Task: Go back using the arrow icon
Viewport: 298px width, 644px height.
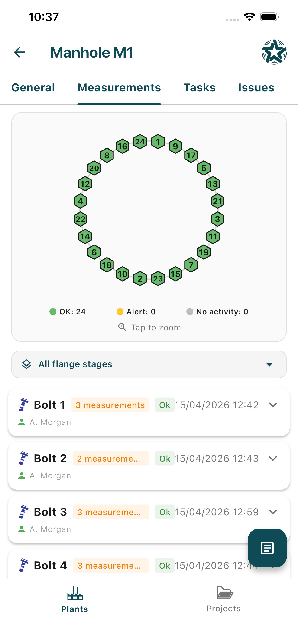Action: click(x=19, y=52)
